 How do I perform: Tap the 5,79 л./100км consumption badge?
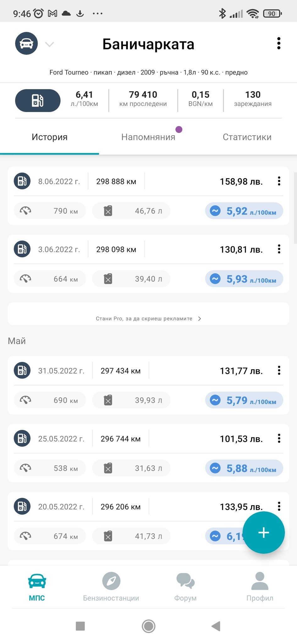[244, 400]
